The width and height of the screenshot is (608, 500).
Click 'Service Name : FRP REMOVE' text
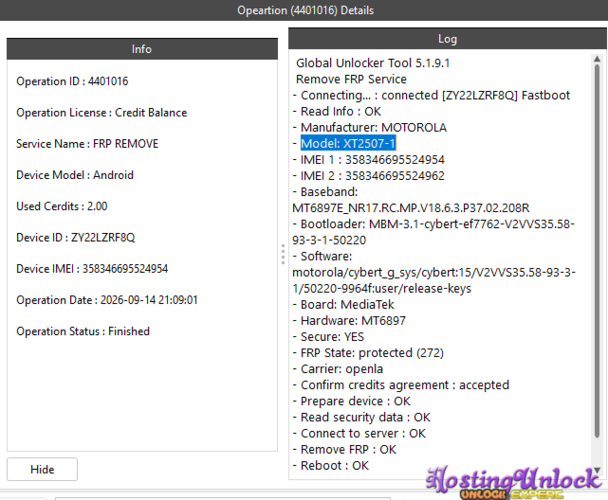tap(87, 144)
